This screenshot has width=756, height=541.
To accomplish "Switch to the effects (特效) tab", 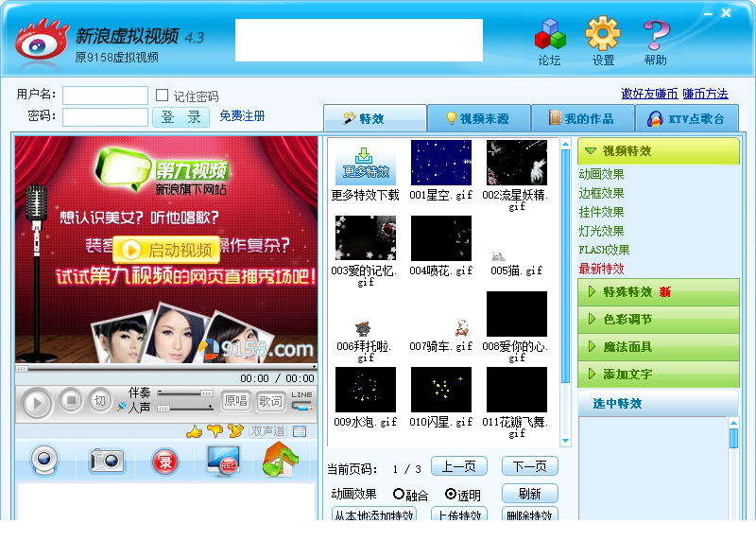I will 375,118.
